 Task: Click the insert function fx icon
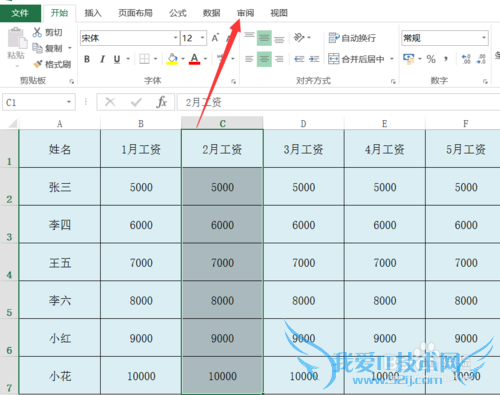[x=161, y=102]
